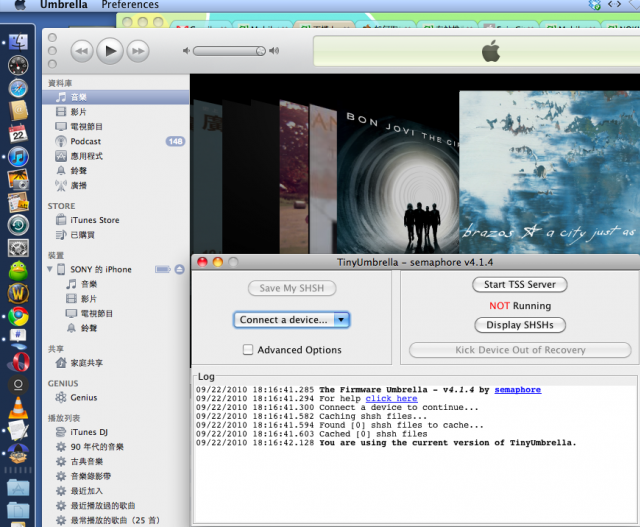Click the sync status icon in menu bar

coord(595,5)
